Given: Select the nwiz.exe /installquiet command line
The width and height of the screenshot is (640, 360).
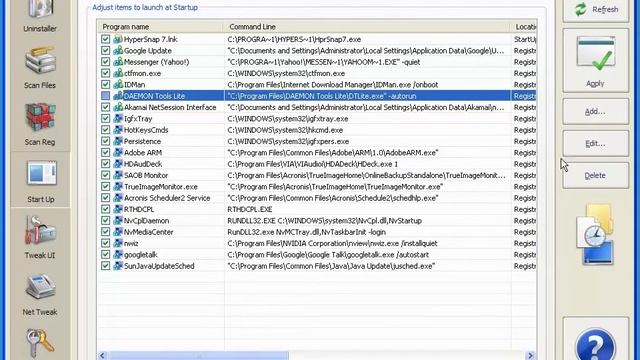Looking at the screenshot, I should pos(332,243).
